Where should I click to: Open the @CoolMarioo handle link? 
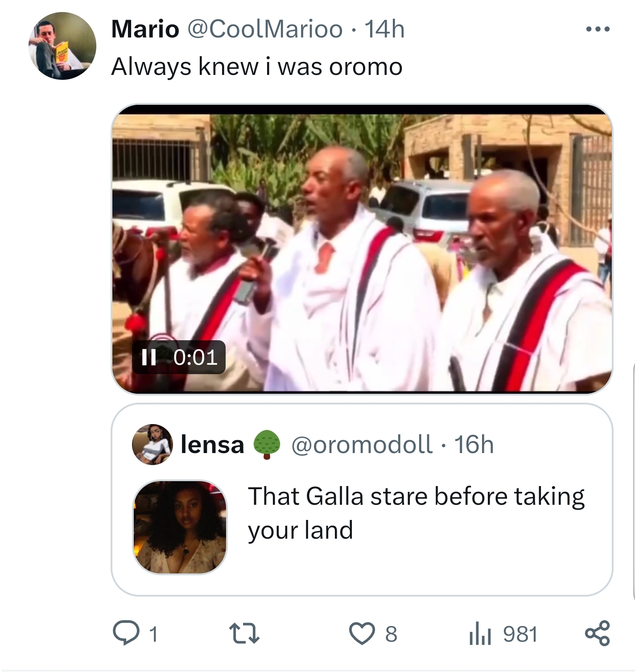point(265,29)
